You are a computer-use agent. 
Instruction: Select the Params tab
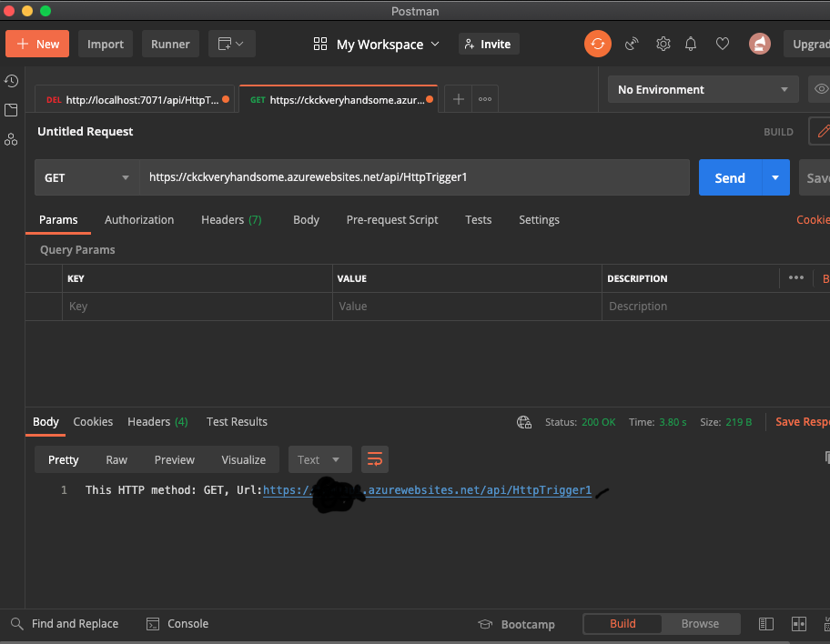pos(58,220)
